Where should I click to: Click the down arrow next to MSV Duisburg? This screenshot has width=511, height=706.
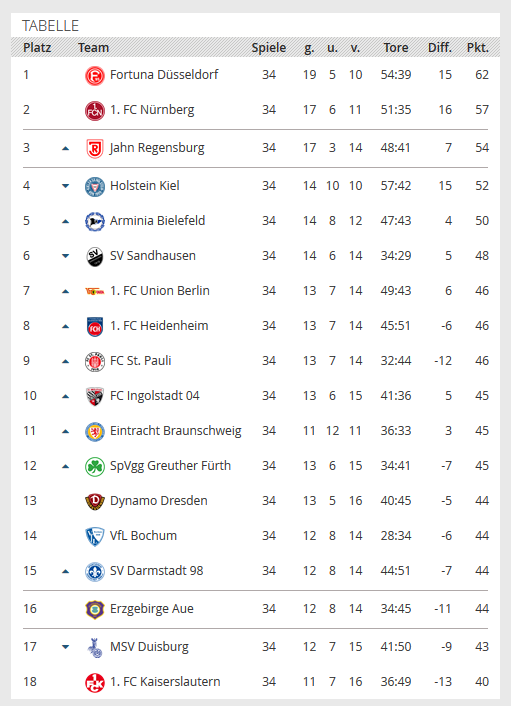pos(65,647)
